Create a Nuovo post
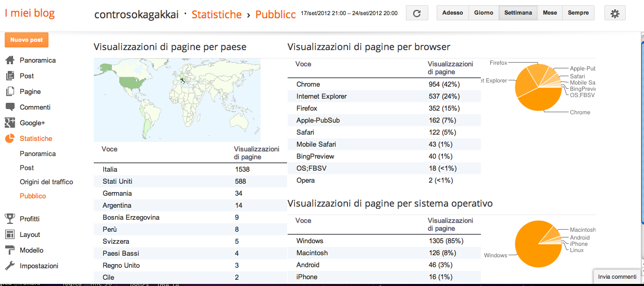644x286 pixels. [27, 40]
